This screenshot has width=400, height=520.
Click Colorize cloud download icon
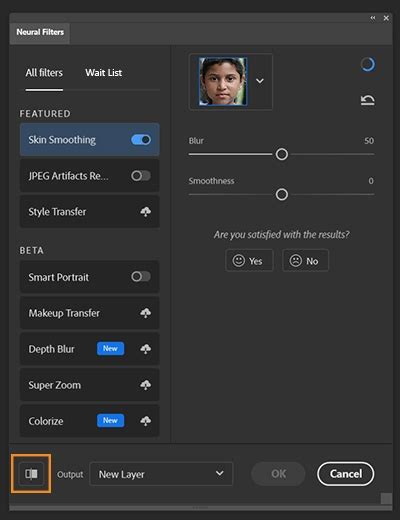pyautogui.click(x=145, y=421)
